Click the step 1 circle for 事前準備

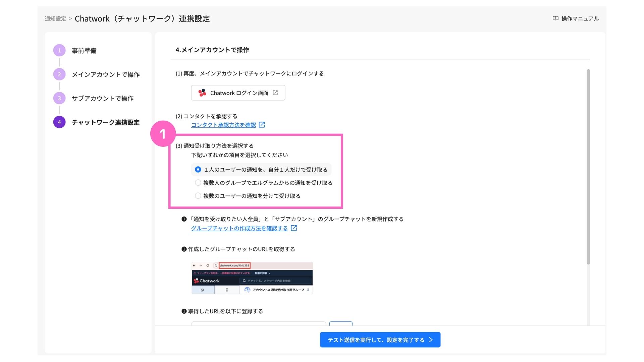coord(59,50)
